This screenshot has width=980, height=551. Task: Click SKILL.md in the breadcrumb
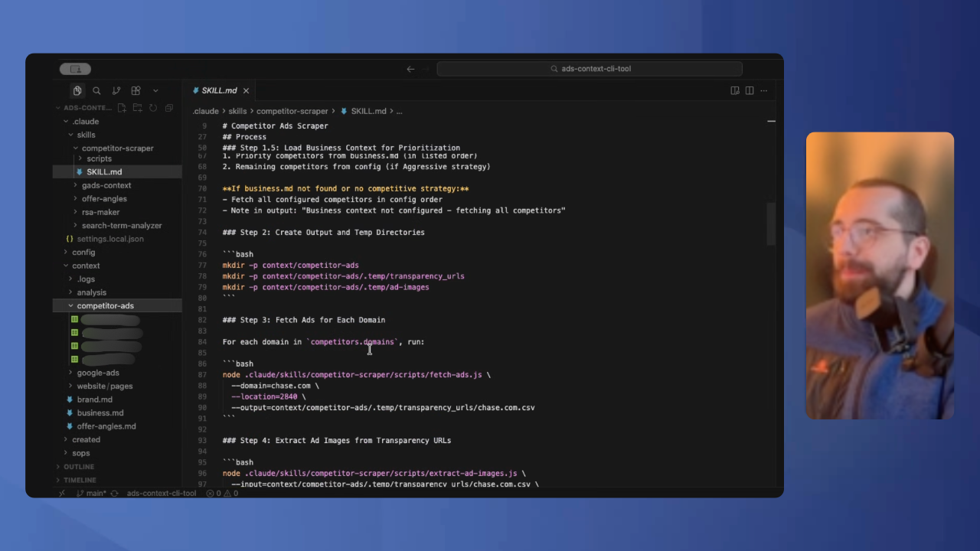(368, 111)
